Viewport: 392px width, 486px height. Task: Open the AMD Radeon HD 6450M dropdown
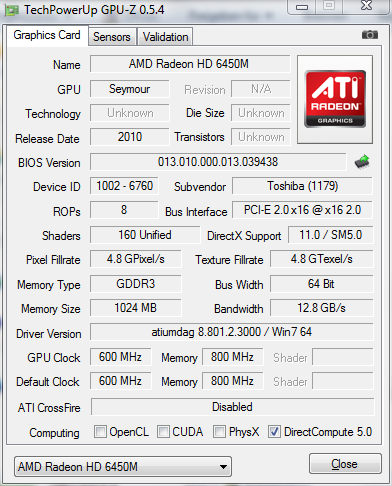tap(123, 467)
